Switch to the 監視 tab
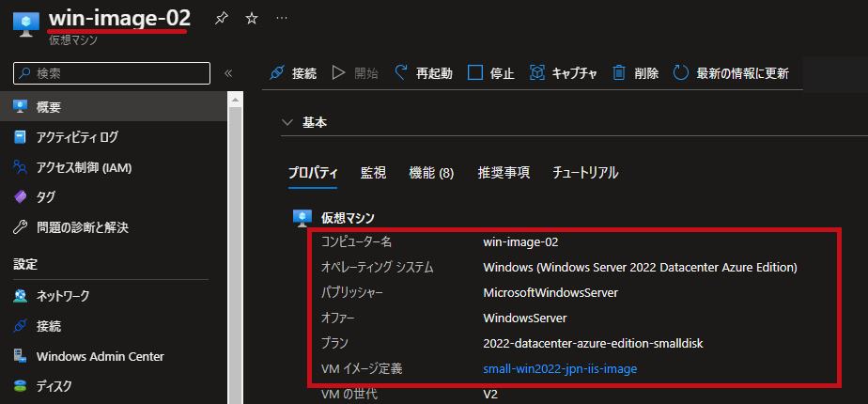The width and height of the screenshot is (868, 404). [373, 173]
